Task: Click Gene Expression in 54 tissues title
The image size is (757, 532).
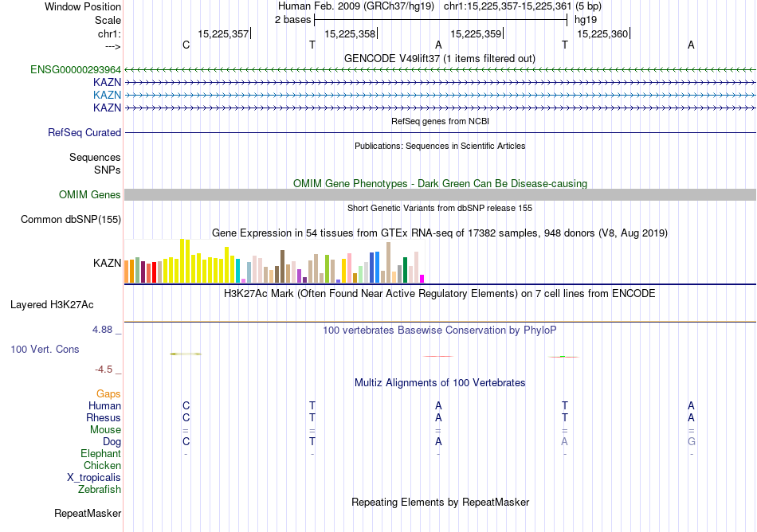Action: 440,233
